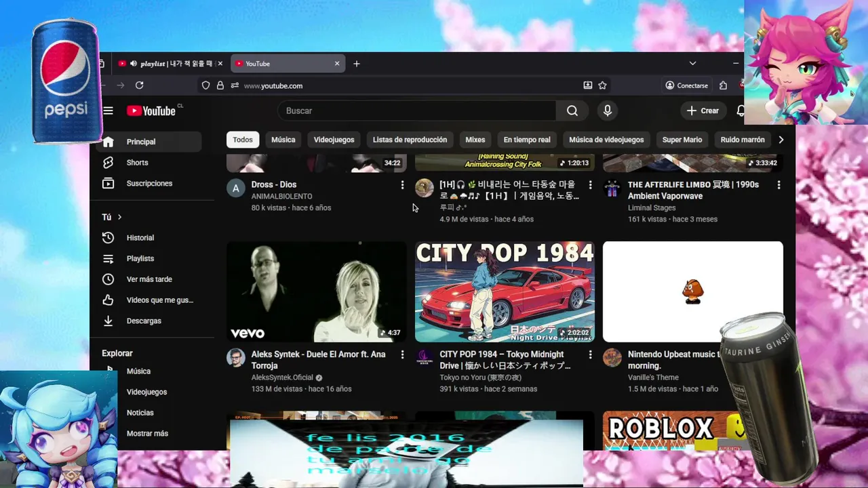Open the CITY POP 1984 thumbnail
This screenshot has height=488, width=868.
click(505, 291)
